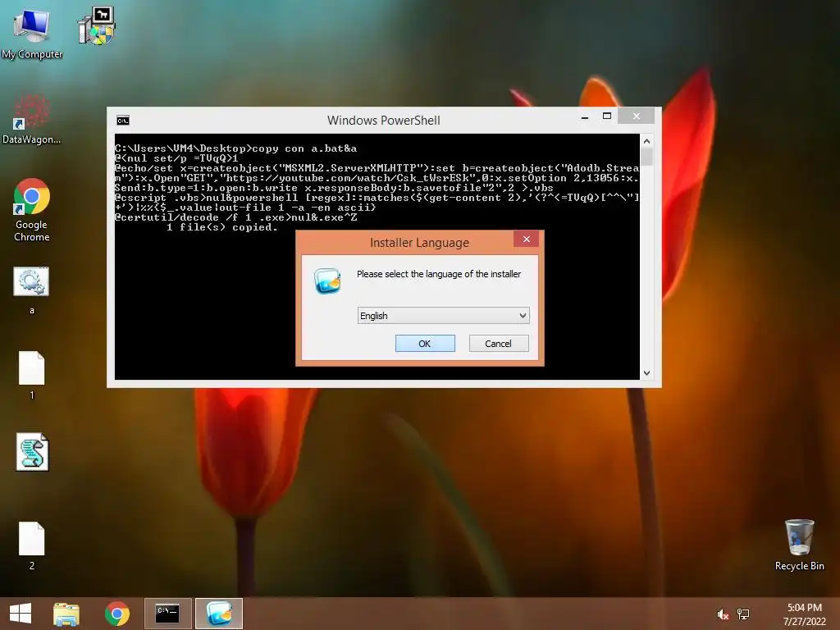The image size is (840, 630).
Task: Click the PowerShell scrollbar down arrow
Action: (646, 373)
